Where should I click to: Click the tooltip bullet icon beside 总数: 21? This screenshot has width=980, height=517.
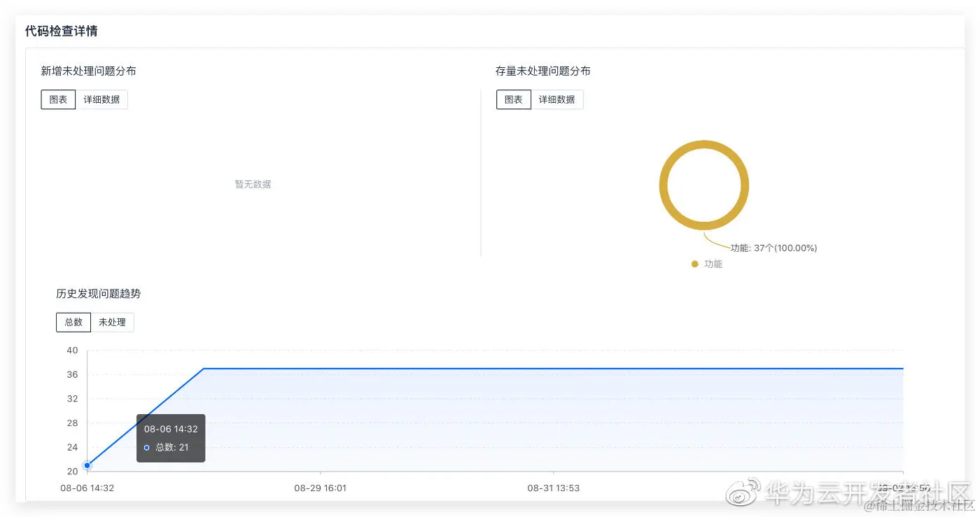(146, 447)
